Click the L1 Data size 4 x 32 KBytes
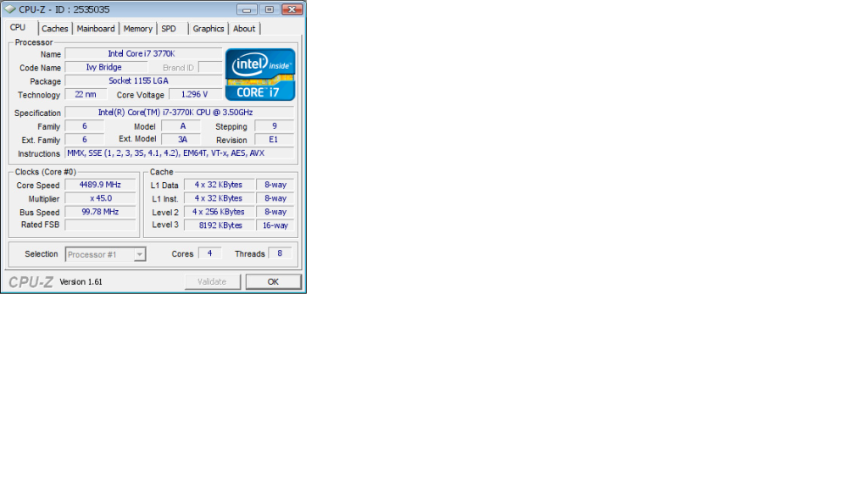The image size is (868, 488). (219, 185)
